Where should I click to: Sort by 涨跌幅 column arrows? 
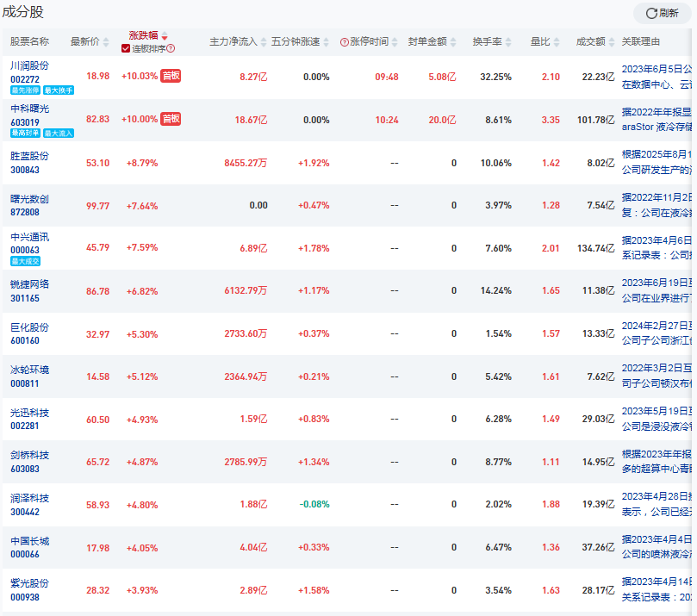165,35
